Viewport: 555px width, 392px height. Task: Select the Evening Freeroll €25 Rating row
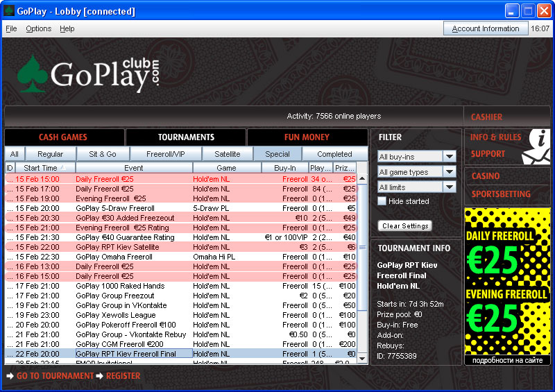(x=180, y=228)
